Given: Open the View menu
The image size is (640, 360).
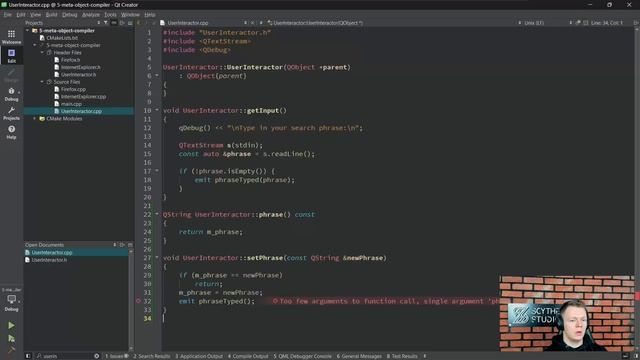Looking at the screenshot, I should pyautogui.click(x=36, y=15).
